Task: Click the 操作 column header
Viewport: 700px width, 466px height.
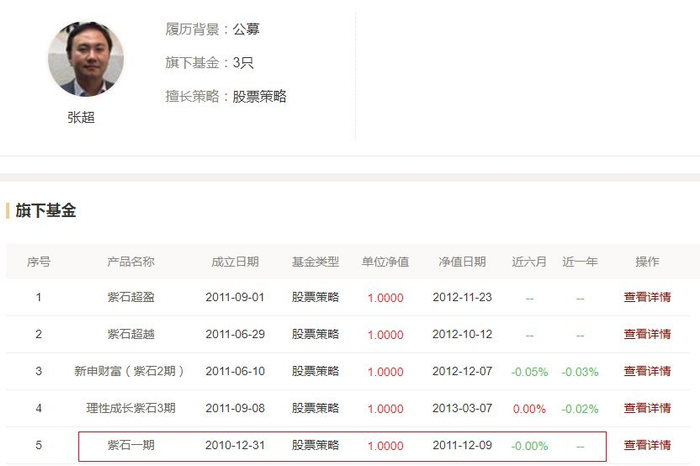Action: [647, 262]
